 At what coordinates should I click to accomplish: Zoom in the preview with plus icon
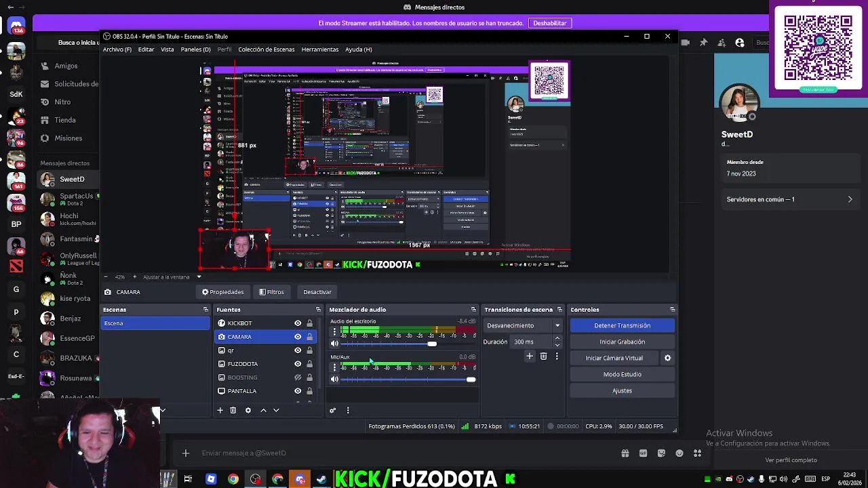(134, 277)
